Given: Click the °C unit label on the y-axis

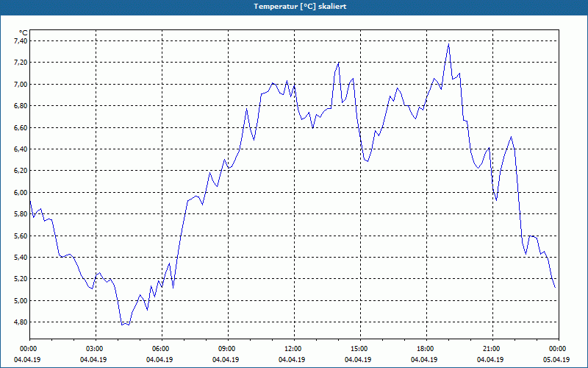Looking at the screenshot, I should [24, 33].
